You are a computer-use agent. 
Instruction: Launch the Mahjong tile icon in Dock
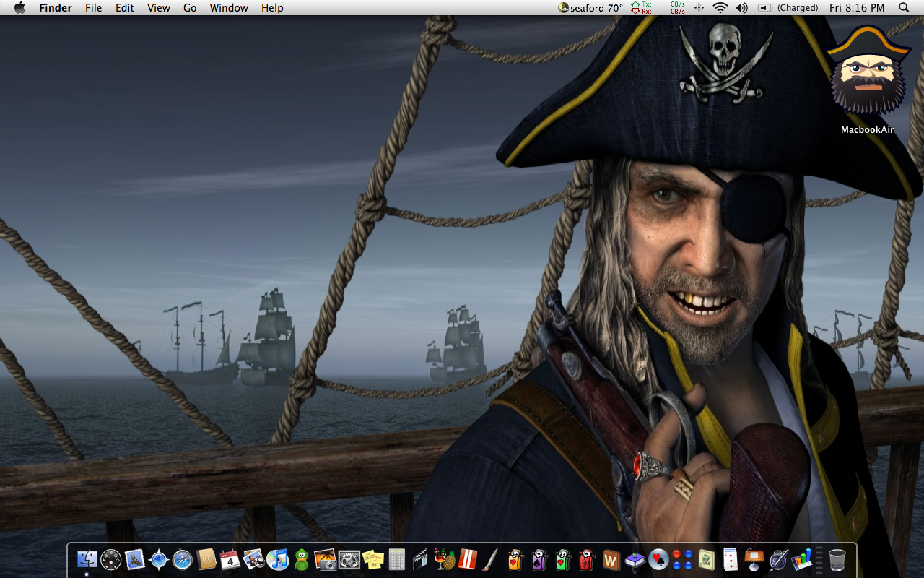[x=706, y=559]
